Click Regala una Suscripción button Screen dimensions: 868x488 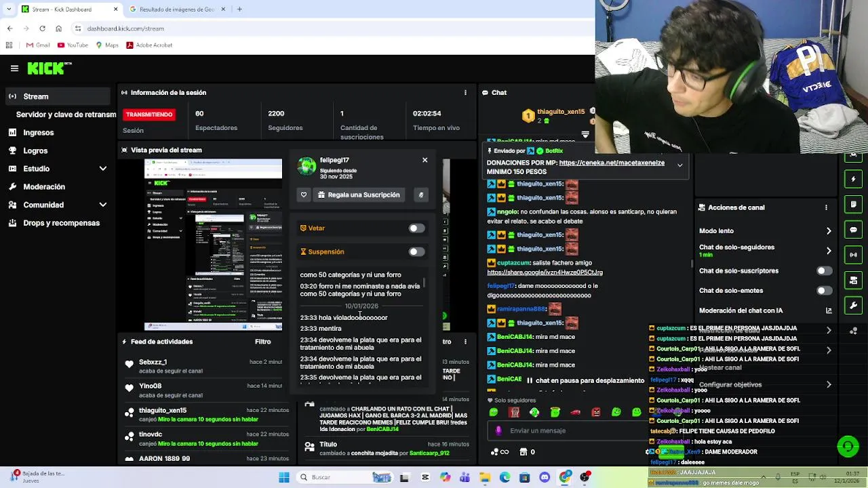[359, 195]
